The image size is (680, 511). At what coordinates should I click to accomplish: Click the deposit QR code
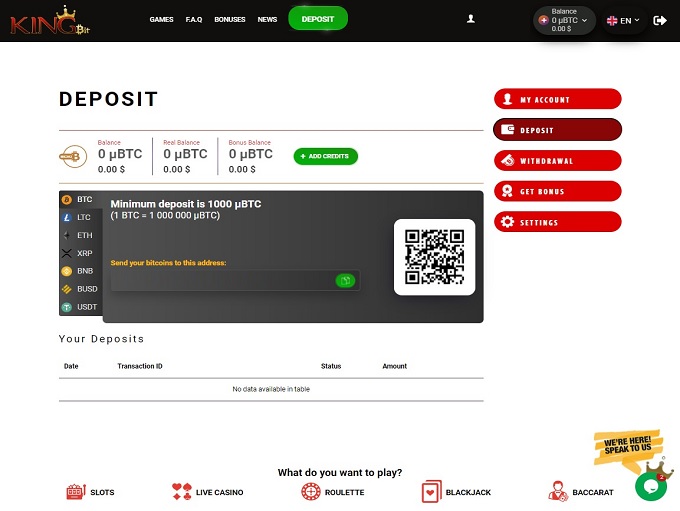[434, 257]
